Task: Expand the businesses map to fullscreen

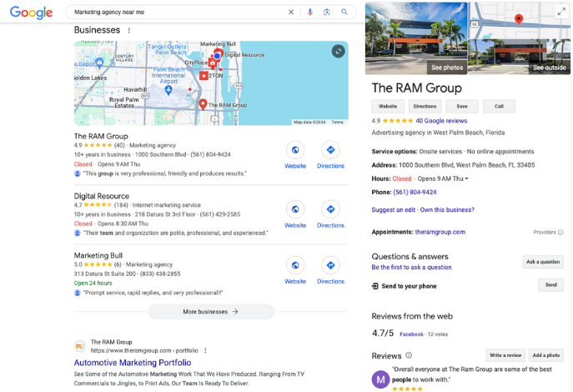Action: click(x=337, y=52)
